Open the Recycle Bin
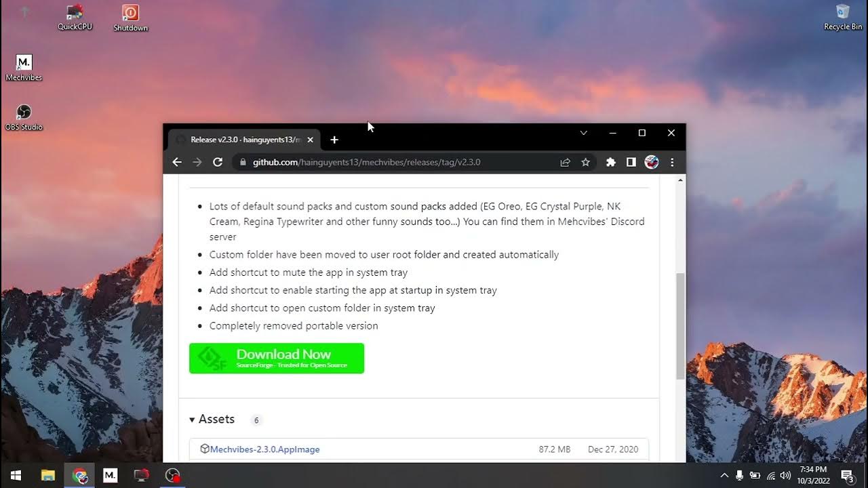The width and height of the screenshot is (868, 488). [843, 17]
